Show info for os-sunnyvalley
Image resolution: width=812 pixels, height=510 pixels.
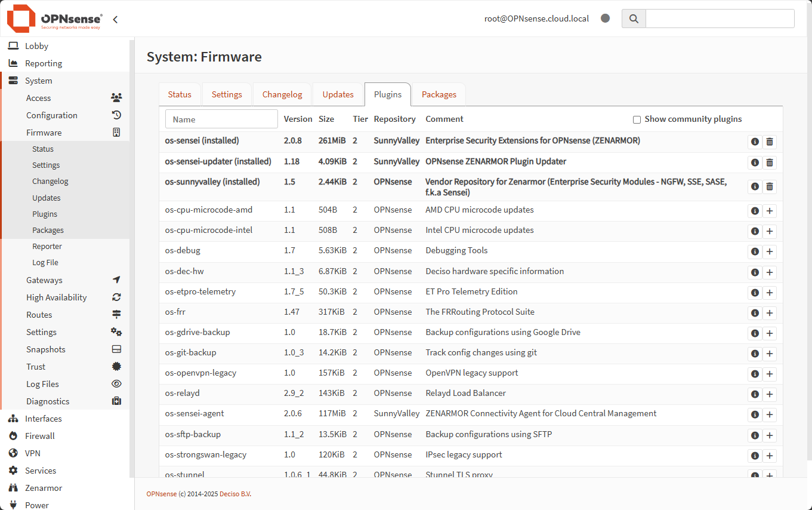tap(755, 187)
